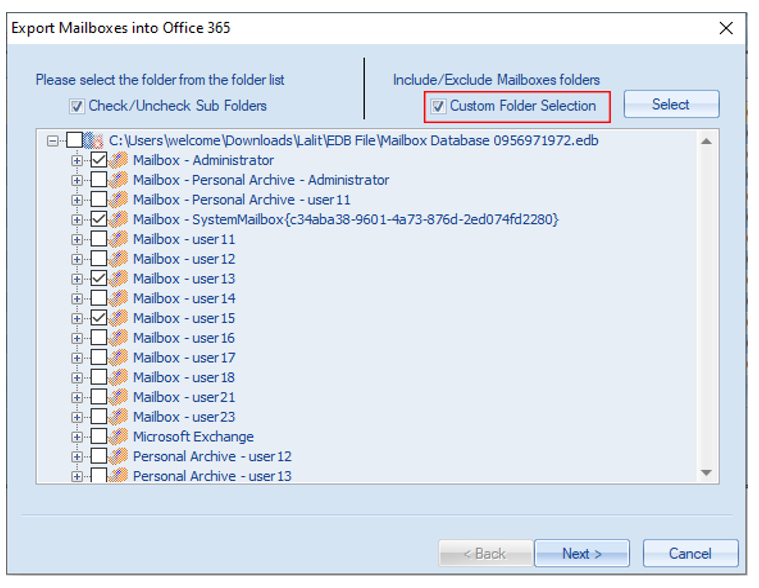Click the mailbox icon beside Mailbox - user15

pyautogui.click(x=119, y=318)
